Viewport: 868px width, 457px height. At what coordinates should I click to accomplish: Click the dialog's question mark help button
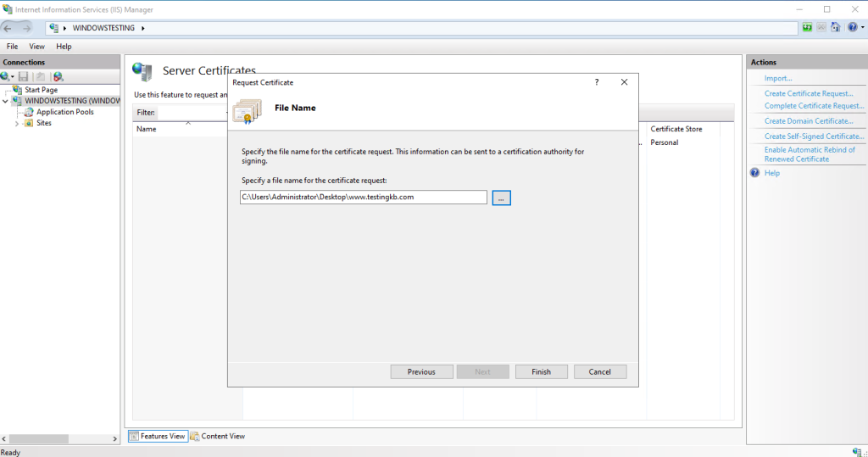(597, 82)
